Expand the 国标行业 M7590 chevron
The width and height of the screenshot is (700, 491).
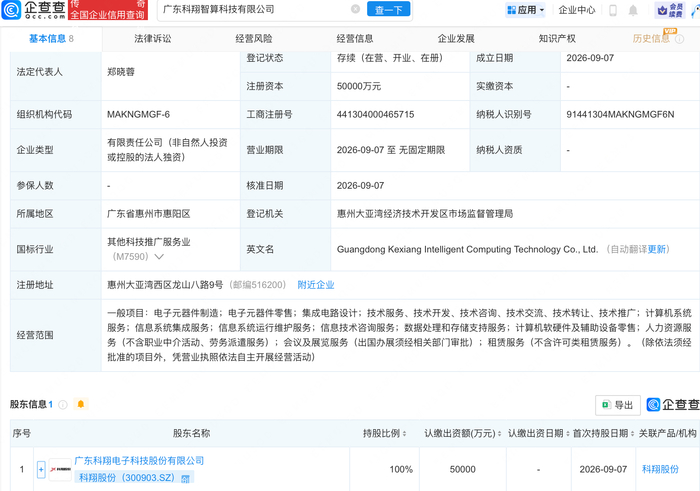(x=159, y=257)
